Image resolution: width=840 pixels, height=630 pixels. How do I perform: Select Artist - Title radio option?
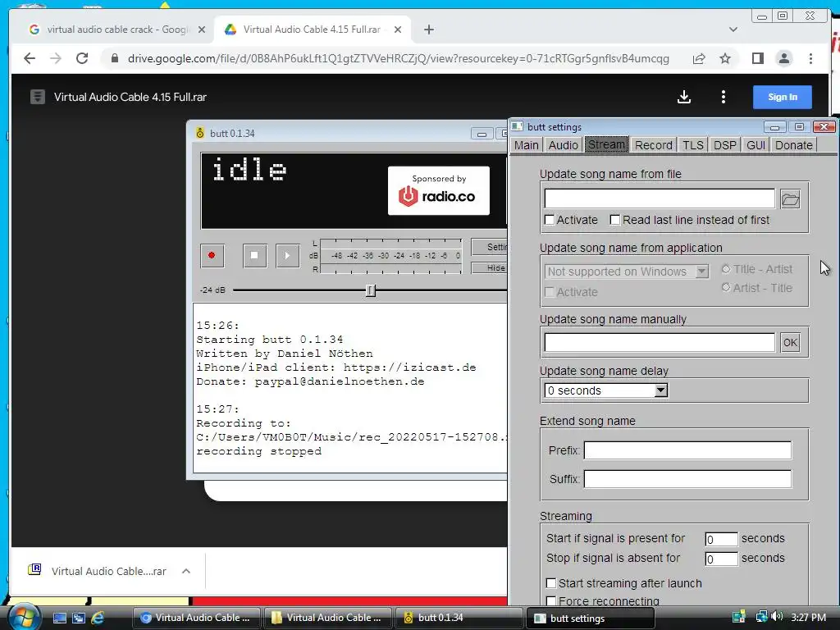point(726,288)
